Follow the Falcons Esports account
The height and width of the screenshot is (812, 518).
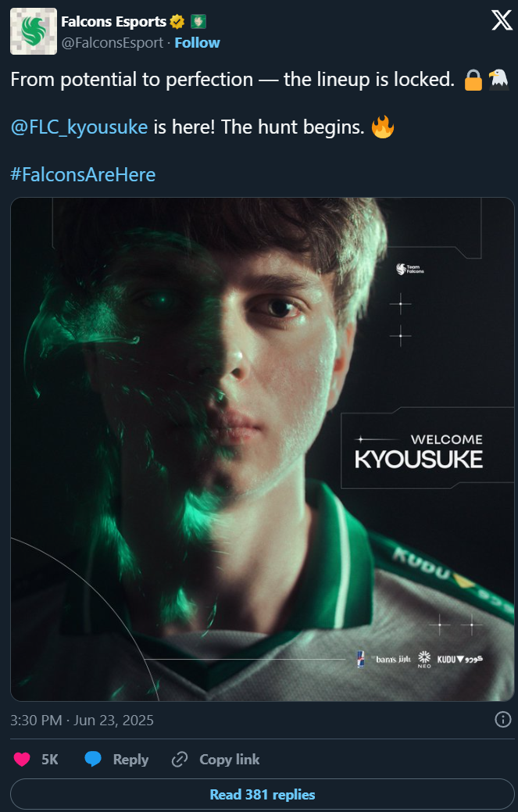(197, 43)
